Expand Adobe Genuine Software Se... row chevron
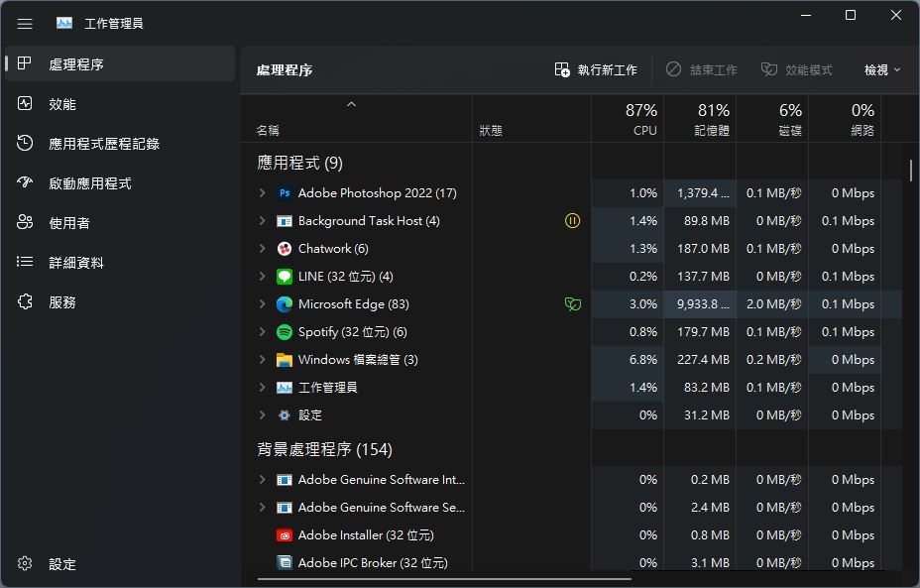 [263, 508]
